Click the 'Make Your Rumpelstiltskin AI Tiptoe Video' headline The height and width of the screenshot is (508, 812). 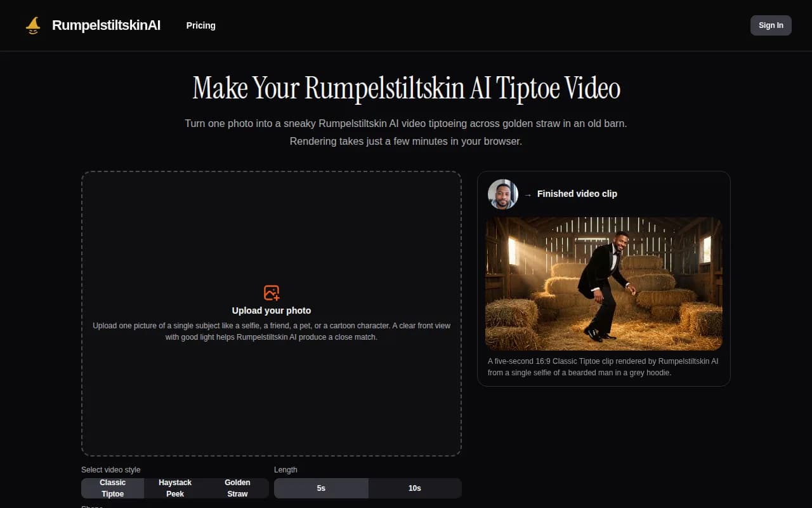pos(406,88)
